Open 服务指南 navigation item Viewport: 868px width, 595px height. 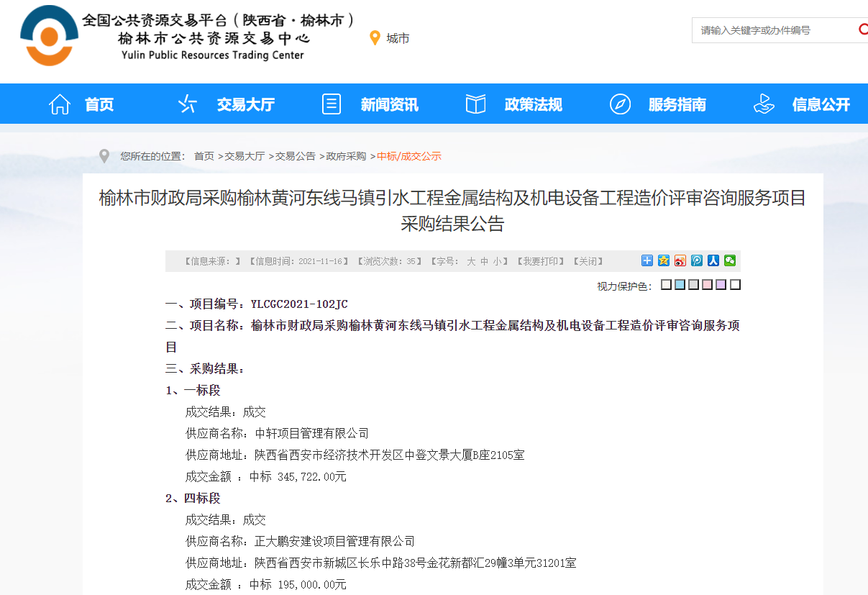click(657, 104)
